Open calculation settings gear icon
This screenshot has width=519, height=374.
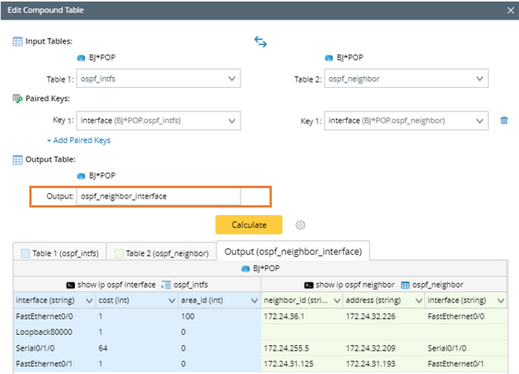(300, 225)
